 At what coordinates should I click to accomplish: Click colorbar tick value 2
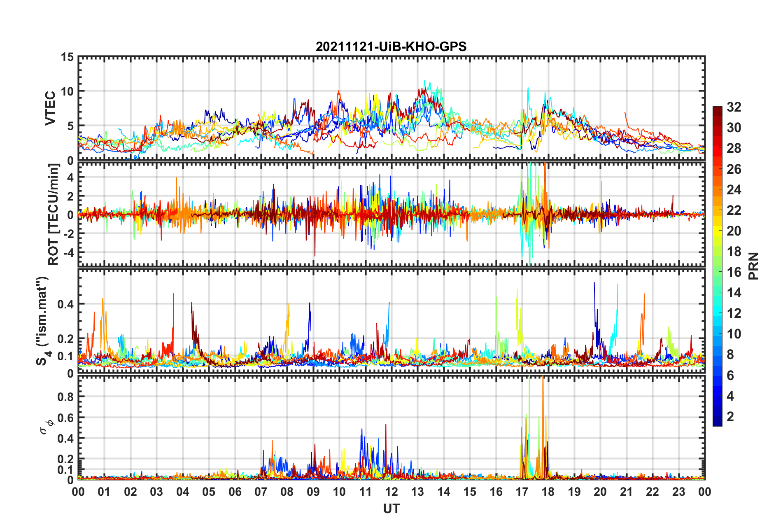pos(730,416)
